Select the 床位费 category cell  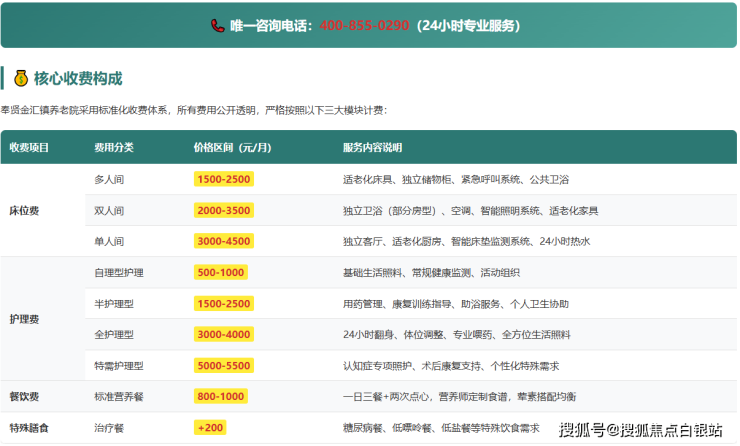point(24,211)
